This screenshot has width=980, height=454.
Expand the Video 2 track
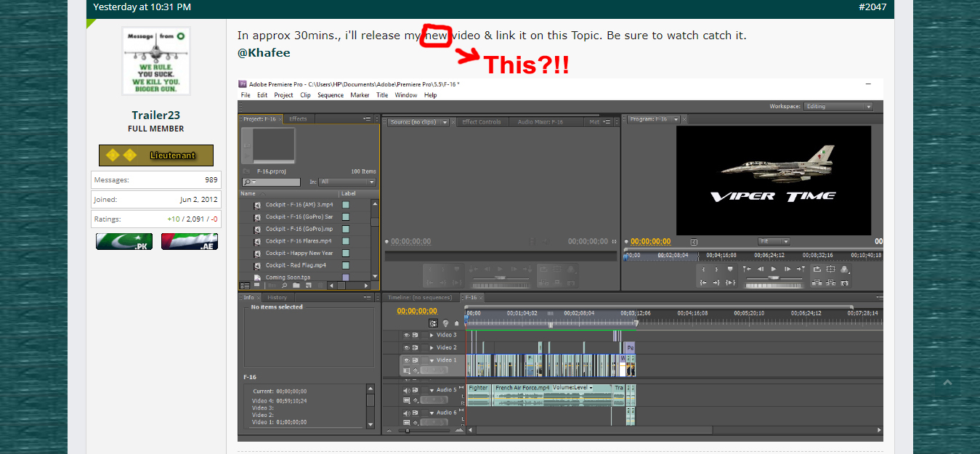pos(432,347)
